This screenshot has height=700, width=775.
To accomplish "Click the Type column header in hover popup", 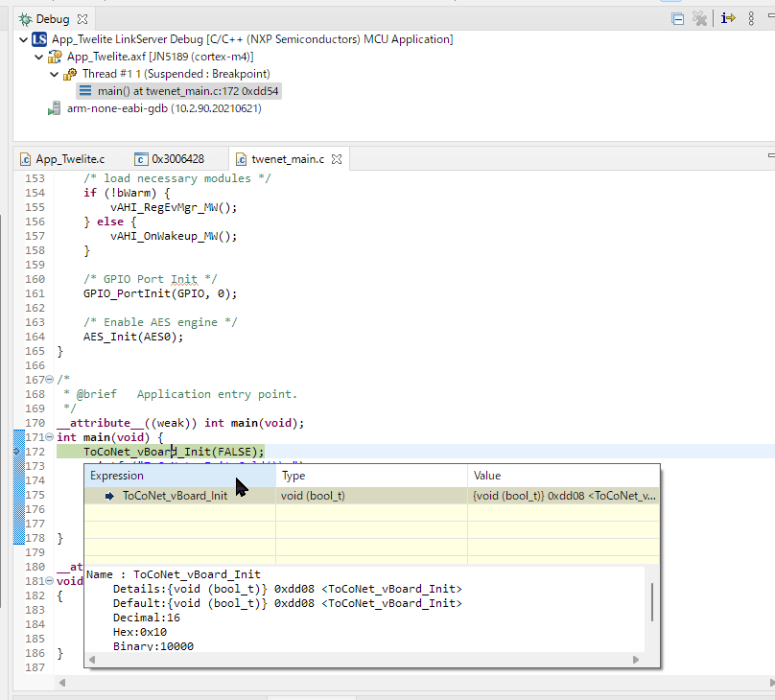I will pyautogui.click(x=372, y=476).
